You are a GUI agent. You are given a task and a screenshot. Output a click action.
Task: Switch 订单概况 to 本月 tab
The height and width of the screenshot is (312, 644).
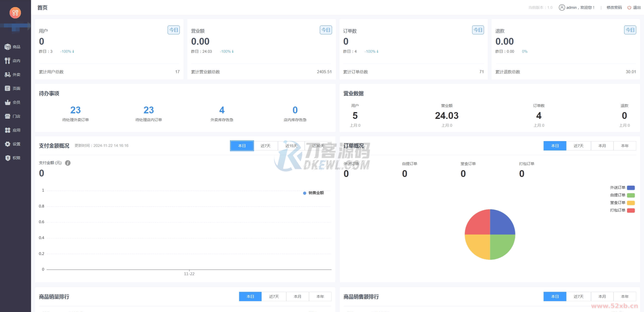coord(602,146)
